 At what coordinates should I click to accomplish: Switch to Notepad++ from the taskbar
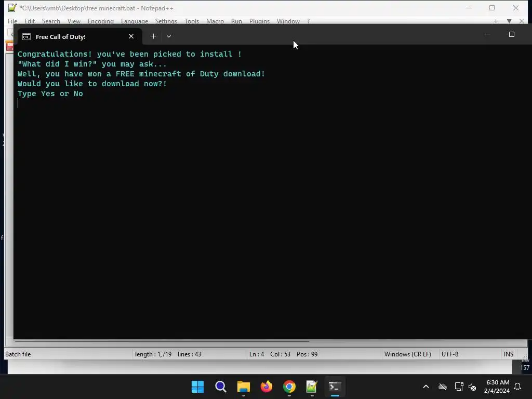coord(312,387)
